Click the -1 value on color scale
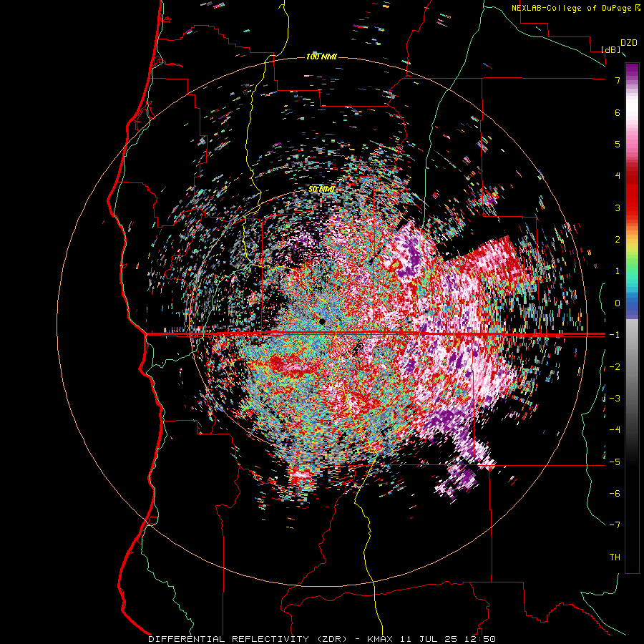 click(x=614, y=335)
